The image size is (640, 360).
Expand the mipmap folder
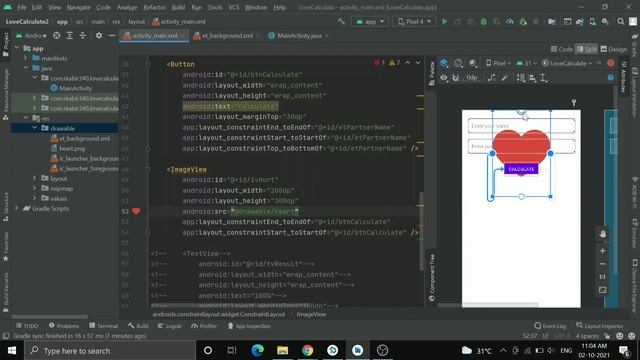tap(35, 188)
